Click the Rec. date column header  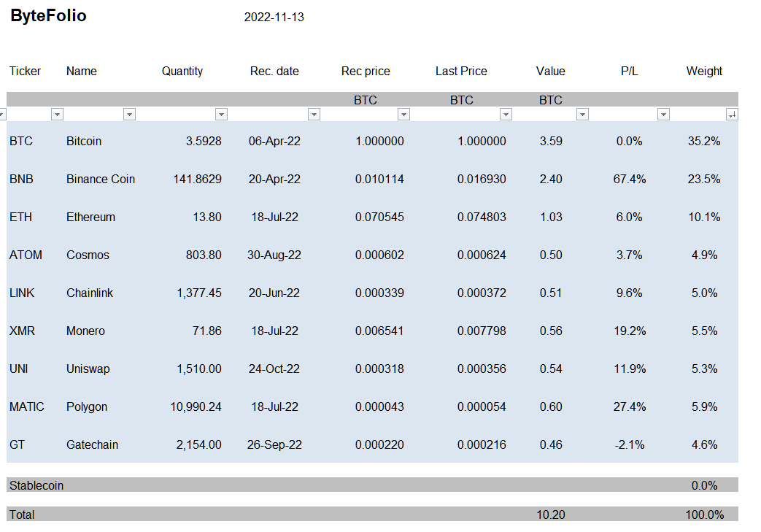(274, 71)
